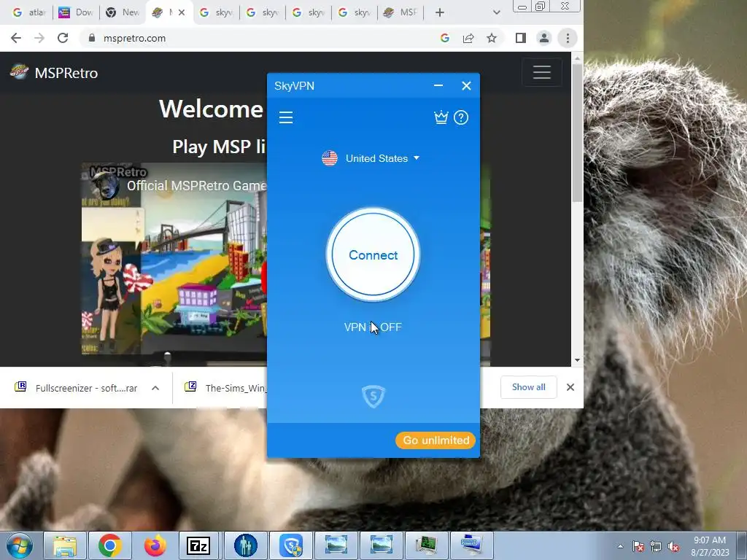747x560 pixels.
Task: Open 7-Zip from the taskbar
Action: 198,545
